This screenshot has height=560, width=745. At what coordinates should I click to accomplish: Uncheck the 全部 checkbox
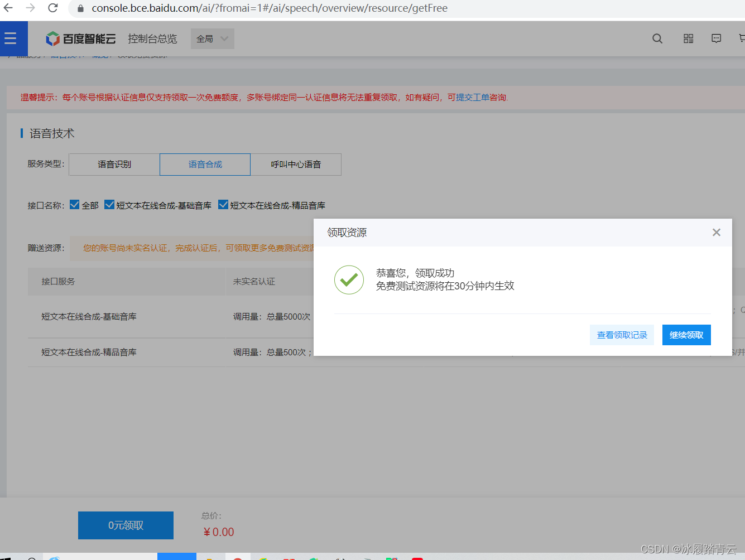point(74,204)
